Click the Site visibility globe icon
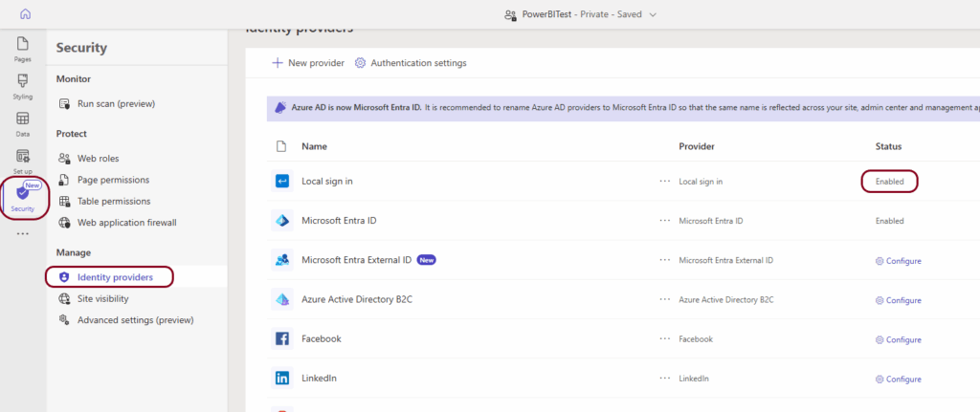Viewport: 980px width, 412px height. pos(64,298)
